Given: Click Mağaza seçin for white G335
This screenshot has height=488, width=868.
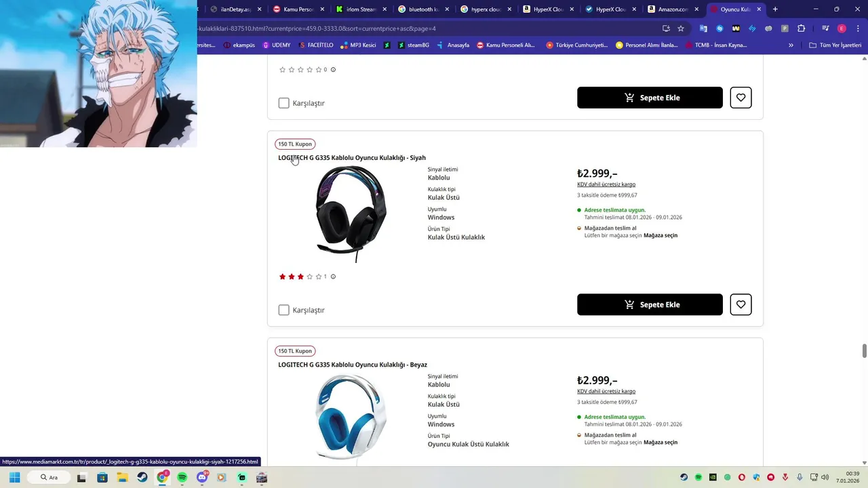Looking at the screenshot, I should pyautogui.click(x=660, y=442).
